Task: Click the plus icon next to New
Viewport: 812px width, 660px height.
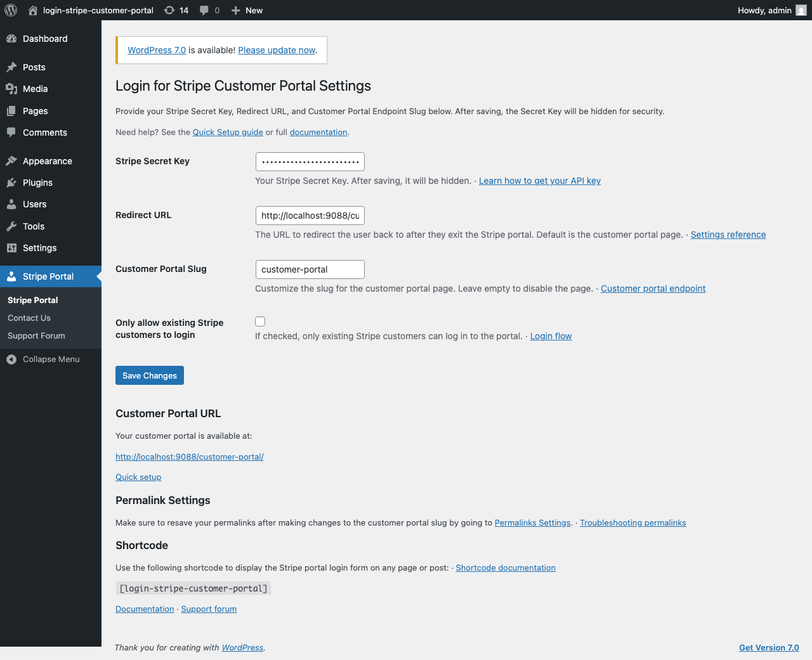Action: (235, 10)
